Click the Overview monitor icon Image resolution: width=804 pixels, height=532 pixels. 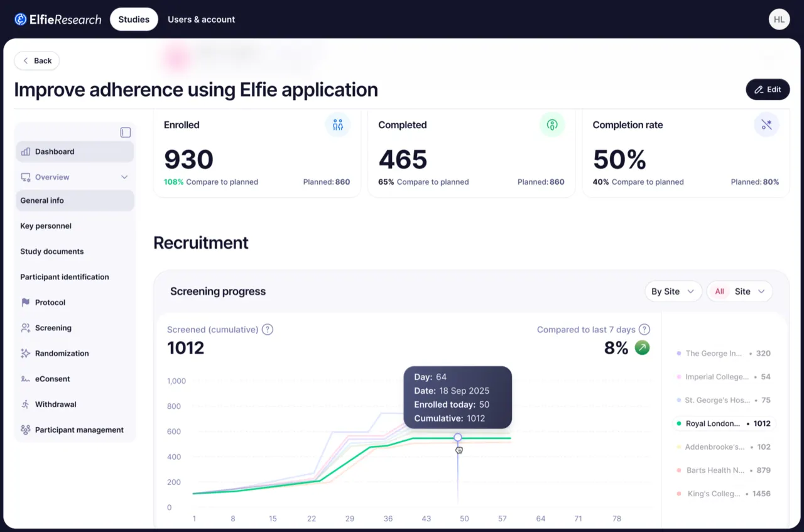pos(26,177)
